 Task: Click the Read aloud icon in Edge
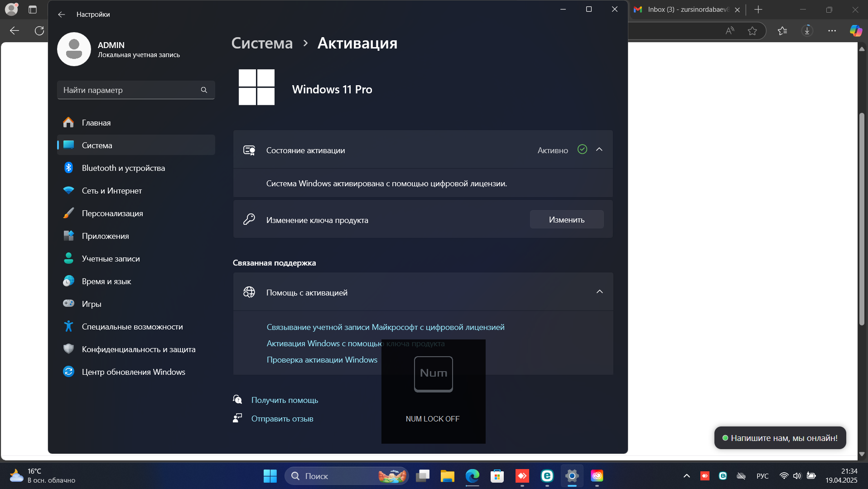(730, 31)
